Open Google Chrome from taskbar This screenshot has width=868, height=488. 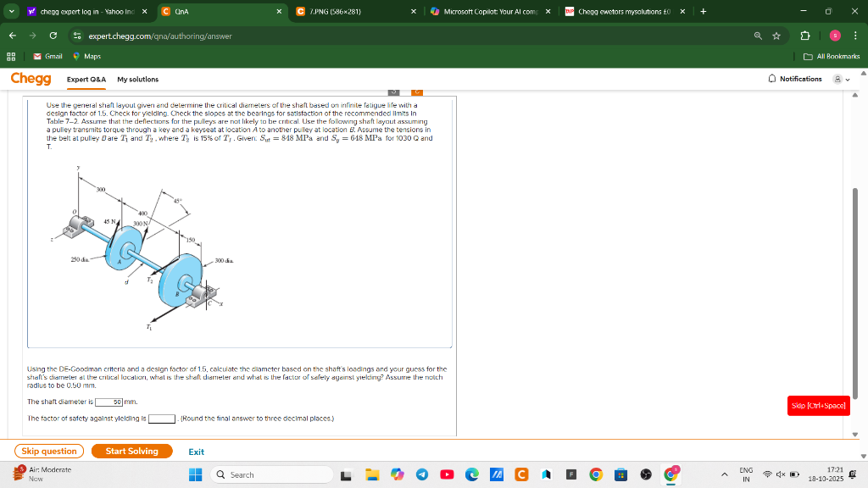(596, 474)
